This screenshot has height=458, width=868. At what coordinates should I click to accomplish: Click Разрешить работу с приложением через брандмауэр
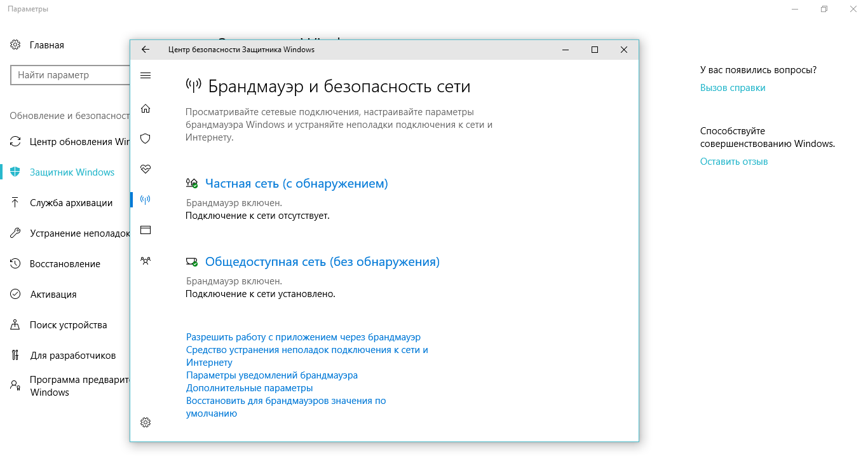tap(303, 337)
